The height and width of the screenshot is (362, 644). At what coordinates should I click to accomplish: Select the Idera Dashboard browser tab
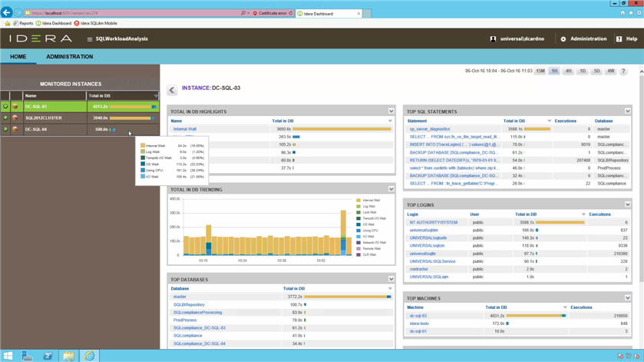coord(329,14)
